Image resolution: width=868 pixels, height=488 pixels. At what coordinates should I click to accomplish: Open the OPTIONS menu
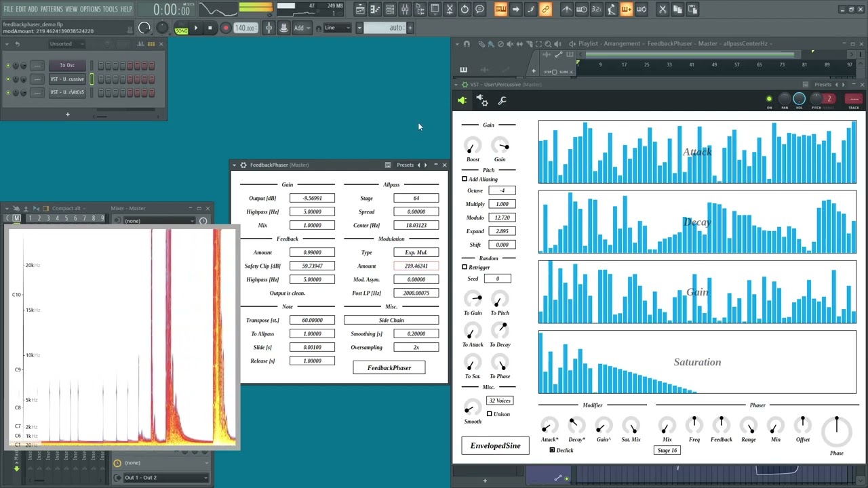click(90, 9)
